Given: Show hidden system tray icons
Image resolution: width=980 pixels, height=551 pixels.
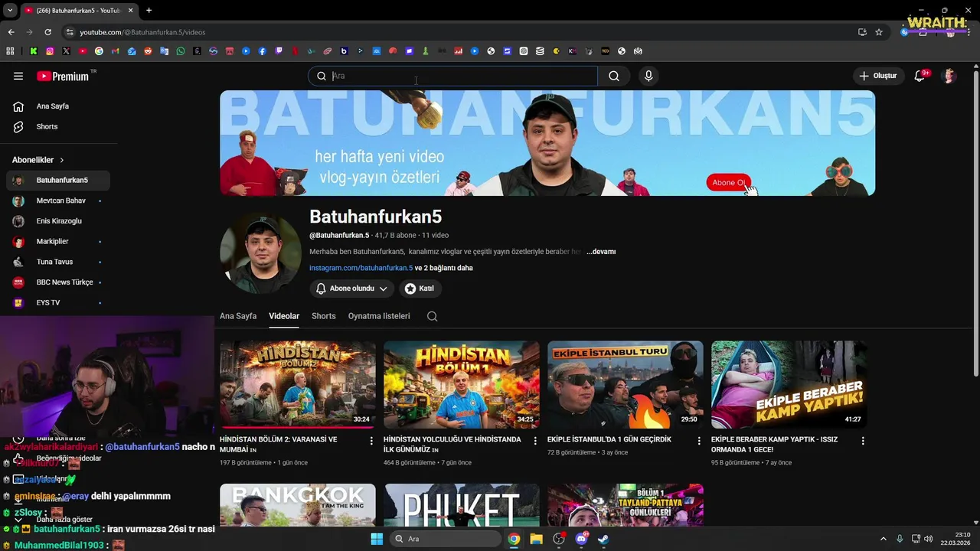Looking at the screenshot, I should 883,539.
